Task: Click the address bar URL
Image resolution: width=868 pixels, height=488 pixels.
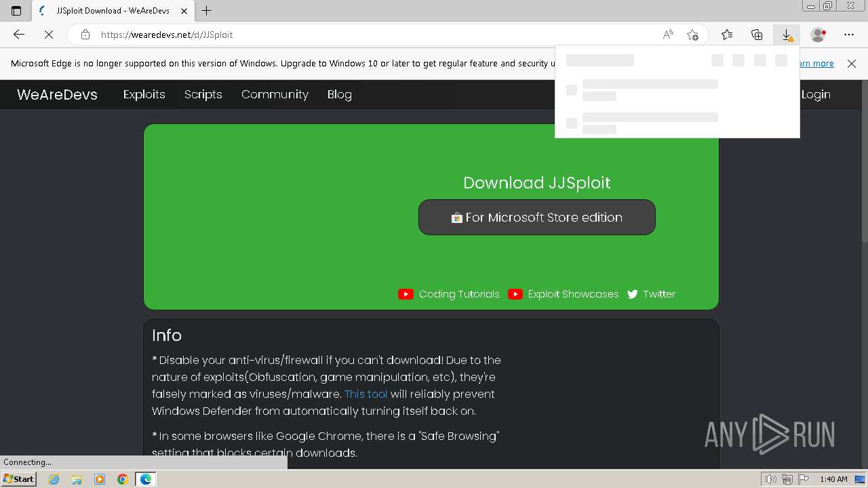Action: coord(167,35)
